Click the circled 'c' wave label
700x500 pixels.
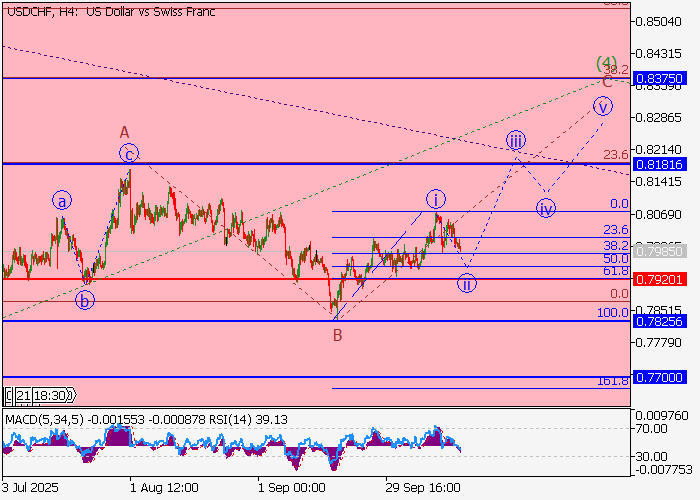pyautogui.click(x=129, y=153)
